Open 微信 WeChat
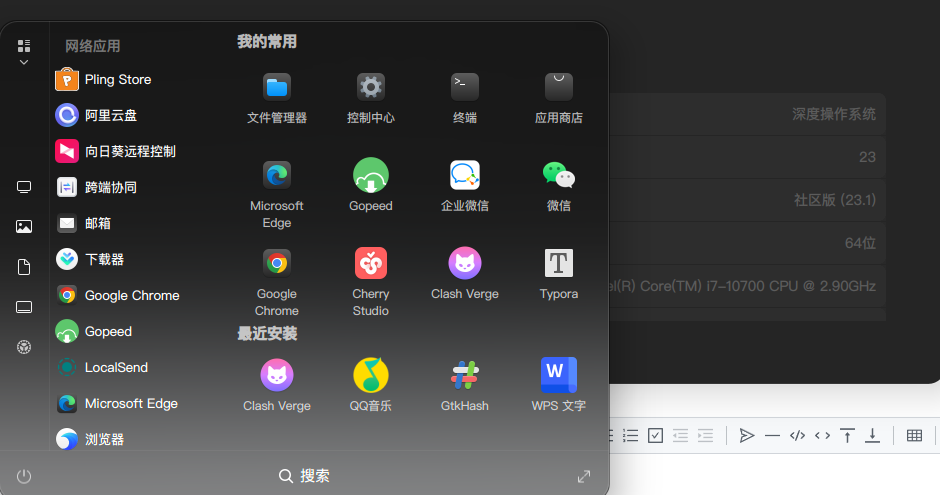The width and height of the screenshot is (940, 495). tap(559, 186)
